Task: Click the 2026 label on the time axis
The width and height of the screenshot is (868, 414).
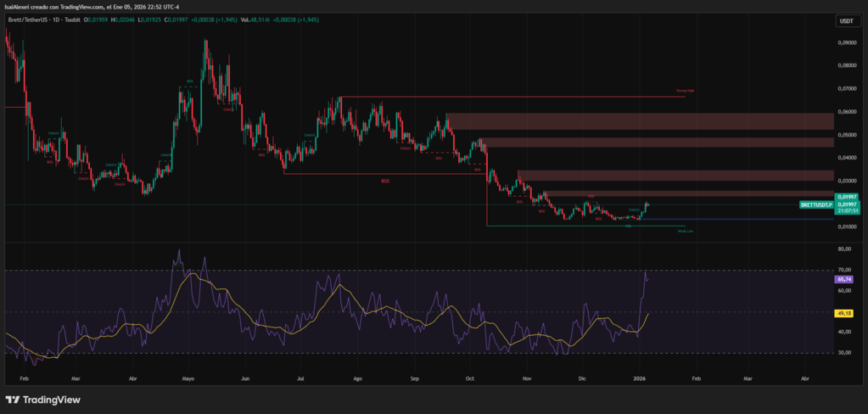Action: point(640,379)
